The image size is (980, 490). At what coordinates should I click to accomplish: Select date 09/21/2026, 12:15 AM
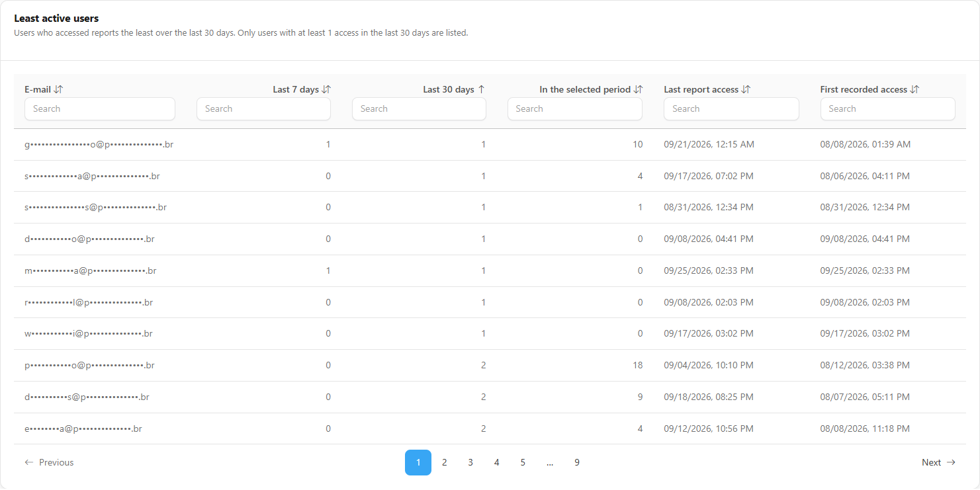[709, 144]
